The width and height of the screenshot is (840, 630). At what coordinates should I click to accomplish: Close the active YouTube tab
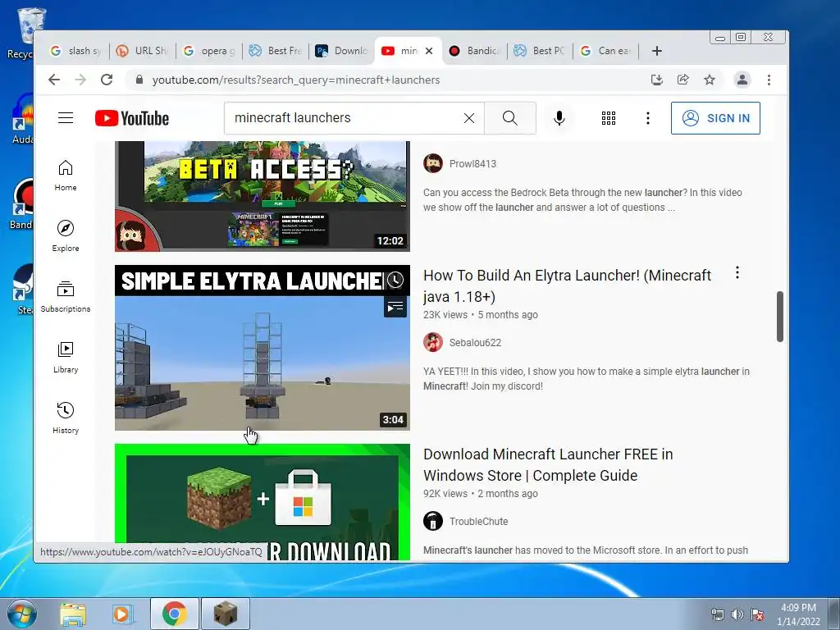428,51
